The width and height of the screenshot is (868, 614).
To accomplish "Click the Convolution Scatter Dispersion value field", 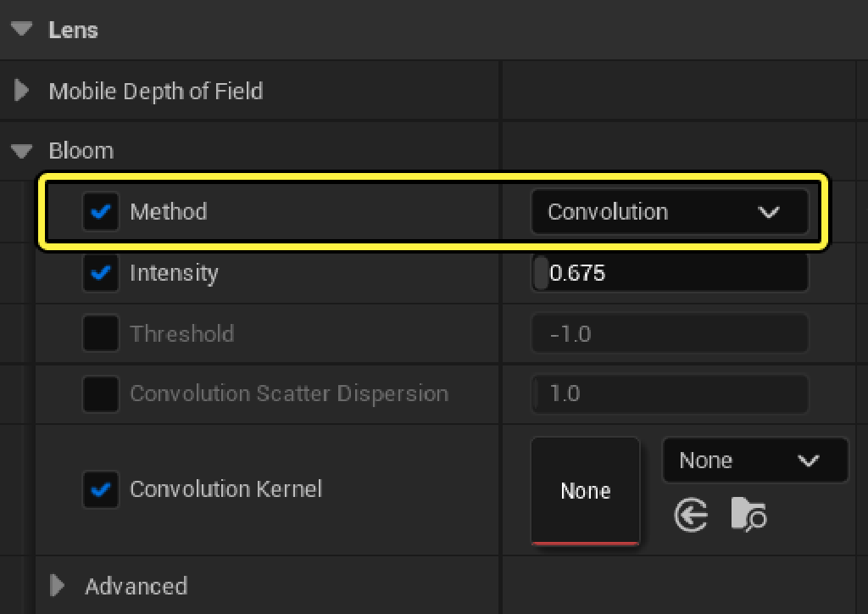I will (670, 394).
